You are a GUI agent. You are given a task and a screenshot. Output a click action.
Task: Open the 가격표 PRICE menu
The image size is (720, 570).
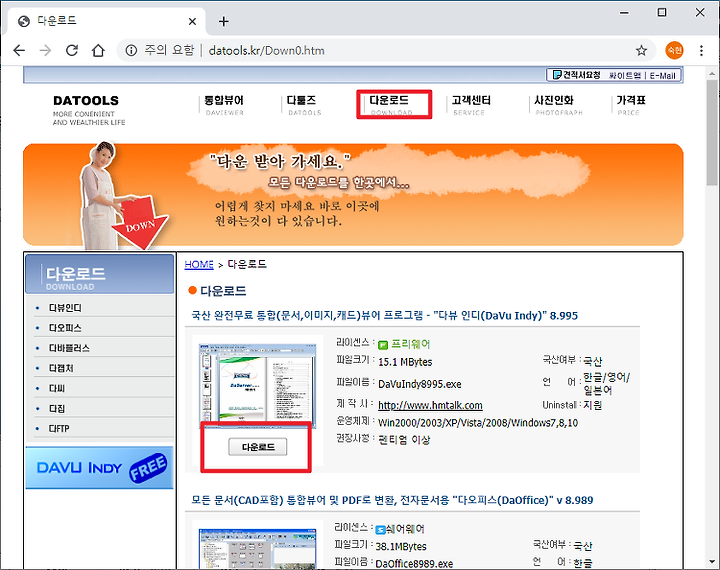click(629, 105)
